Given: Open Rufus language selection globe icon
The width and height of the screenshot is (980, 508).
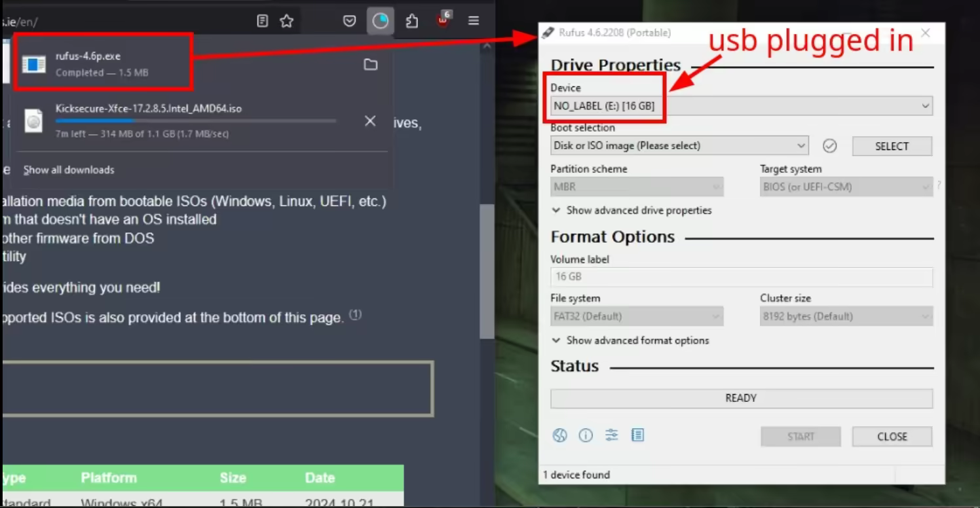Looking at the screenshot, I should pyautogui.click(x=559, y=436).
